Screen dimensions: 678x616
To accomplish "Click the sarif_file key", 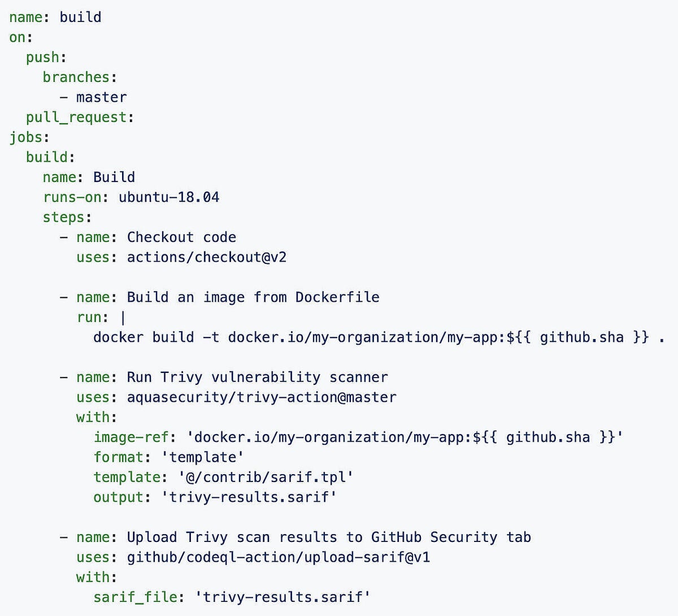I will (135, 597).
